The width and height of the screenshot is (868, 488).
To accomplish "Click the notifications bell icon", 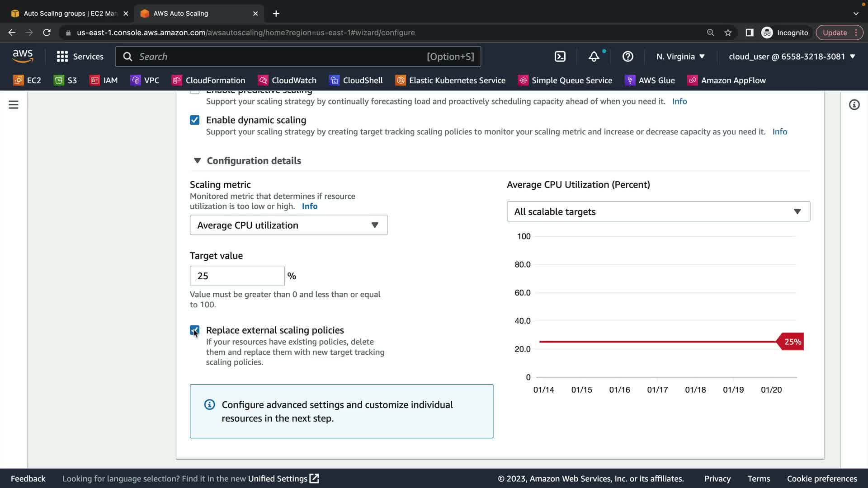I will [594, 56].
